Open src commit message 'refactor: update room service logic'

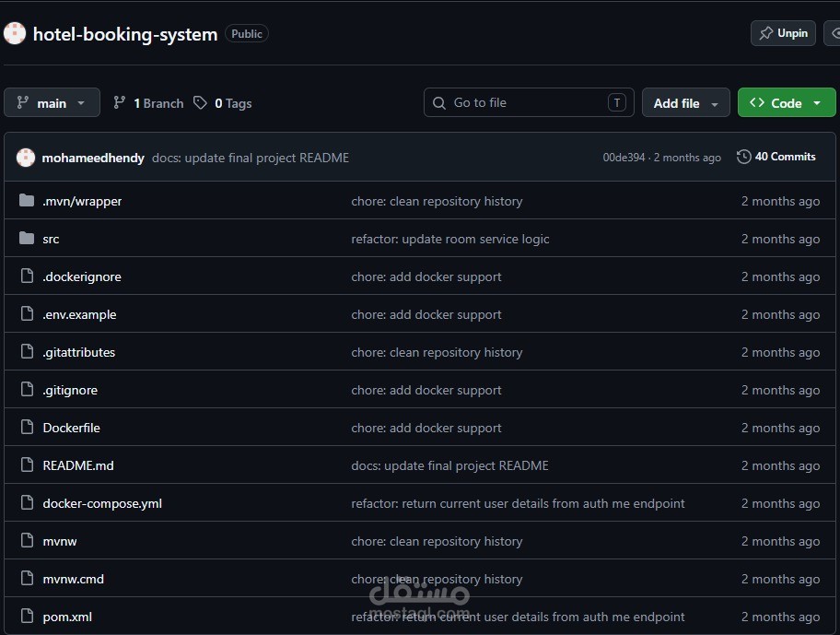450,239
